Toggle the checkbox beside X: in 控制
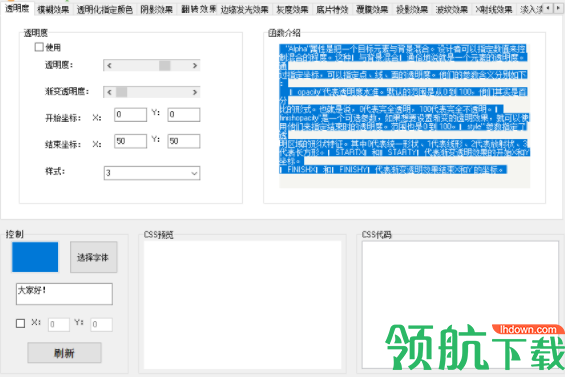 pos(21,323)
